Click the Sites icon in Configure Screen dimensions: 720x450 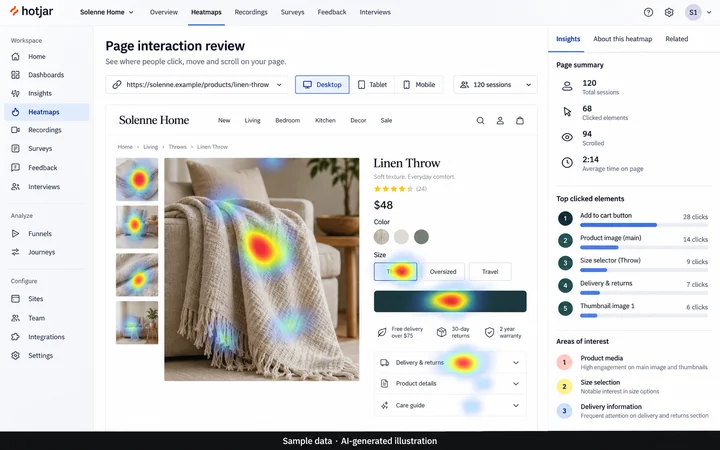coord(16,299)
